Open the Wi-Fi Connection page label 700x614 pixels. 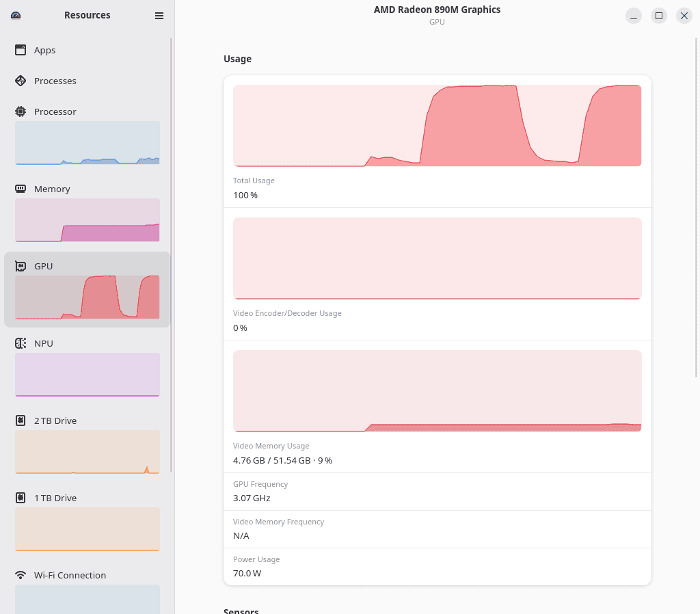[70, 575]
